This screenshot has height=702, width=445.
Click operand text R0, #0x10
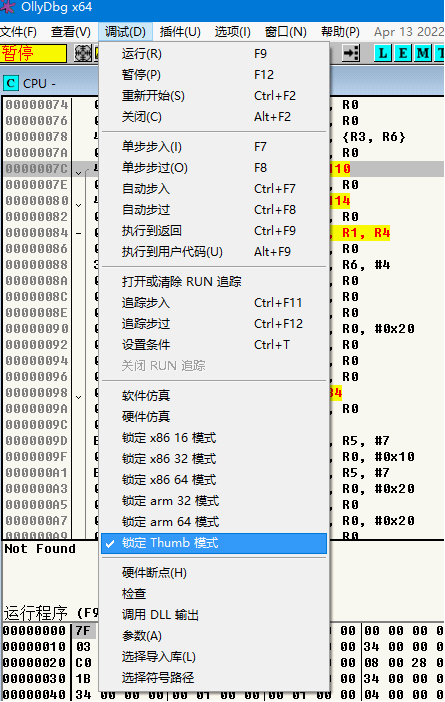pos(378,457)
